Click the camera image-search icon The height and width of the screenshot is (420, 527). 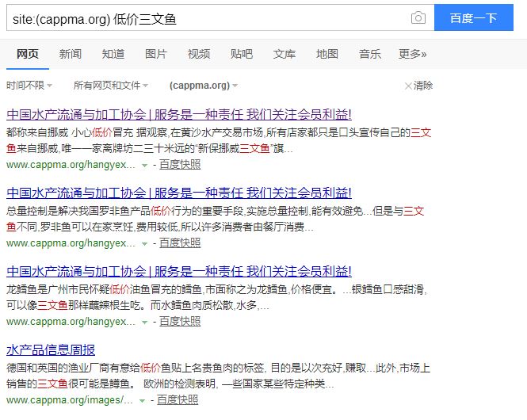click(418, 17)
